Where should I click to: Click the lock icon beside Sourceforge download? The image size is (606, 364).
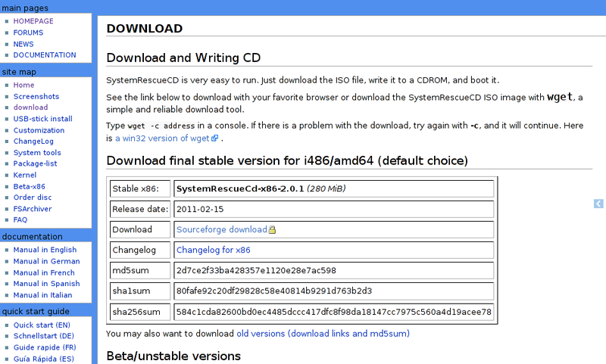point(272,230)
